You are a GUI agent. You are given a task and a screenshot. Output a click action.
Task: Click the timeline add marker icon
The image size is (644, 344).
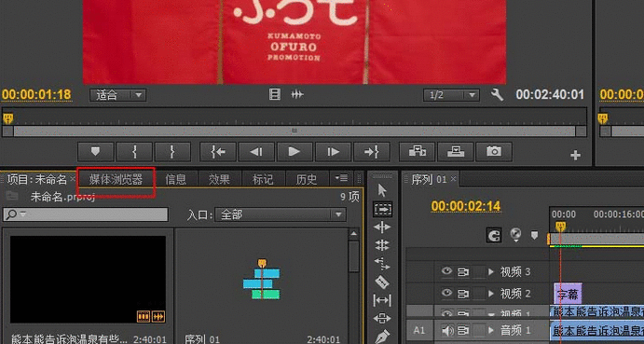pos(534,235)
